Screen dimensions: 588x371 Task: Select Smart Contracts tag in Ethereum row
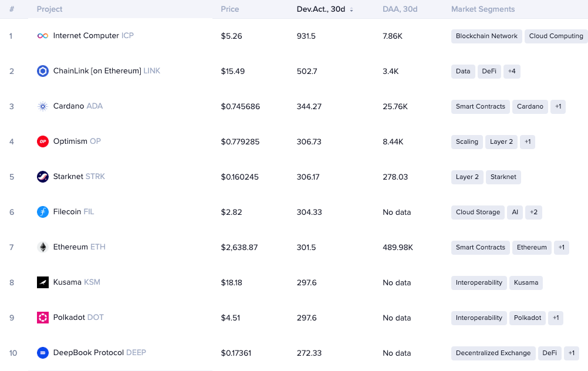(481, 248)
